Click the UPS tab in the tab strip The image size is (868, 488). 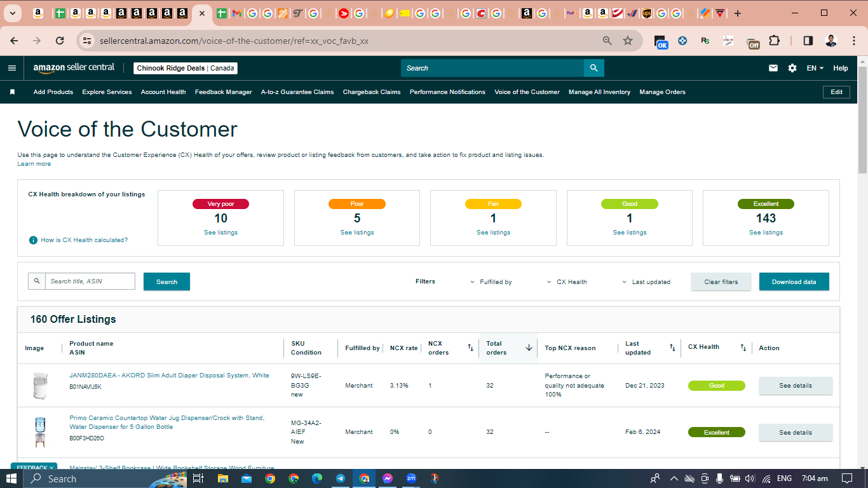coord(647,13)
